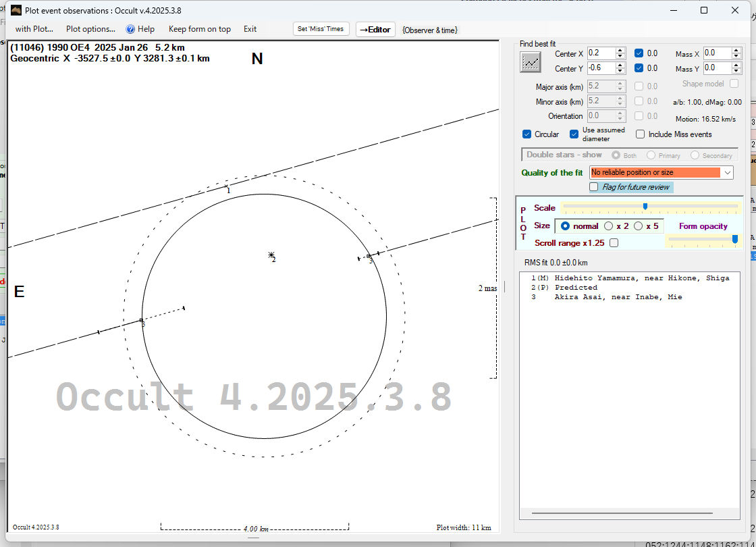Open the Quality of the fit dropdown
The height and width of the screenshot is (547, 756).
click(727, 173)
